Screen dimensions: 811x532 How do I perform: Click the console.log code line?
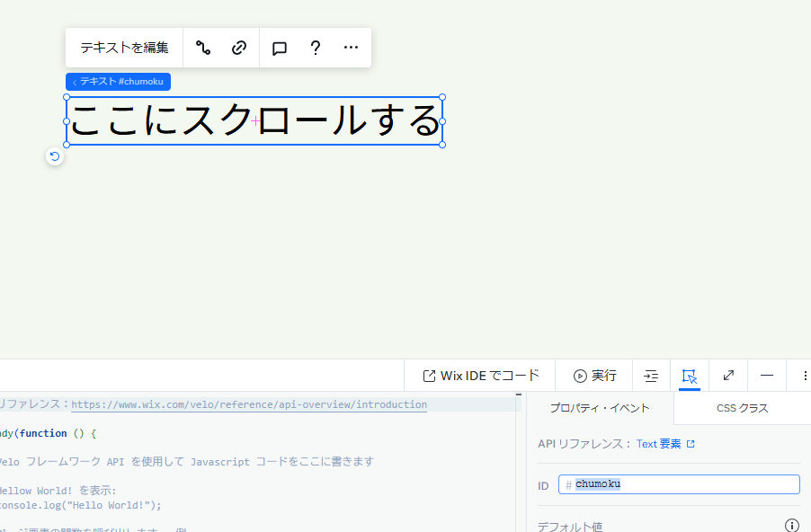(x=81, y=505)
